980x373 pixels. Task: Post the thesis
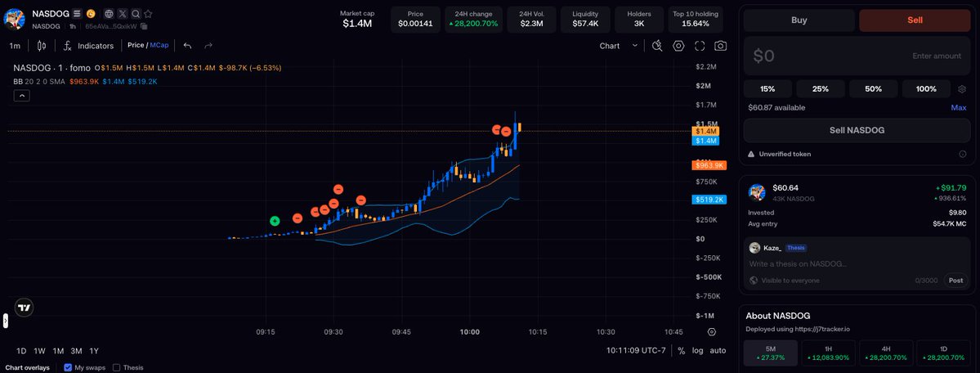pos(955,281)
